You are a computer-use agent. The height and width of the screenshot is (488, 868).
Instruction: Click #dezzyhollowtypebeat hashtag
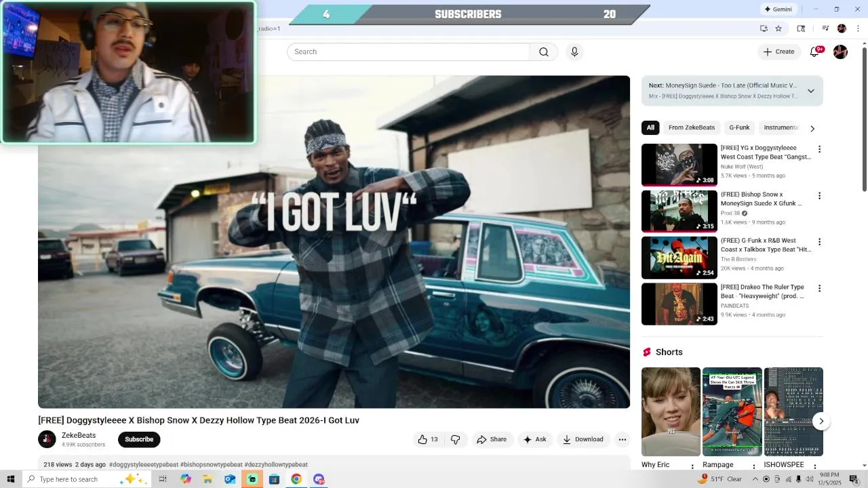point(276,465)
